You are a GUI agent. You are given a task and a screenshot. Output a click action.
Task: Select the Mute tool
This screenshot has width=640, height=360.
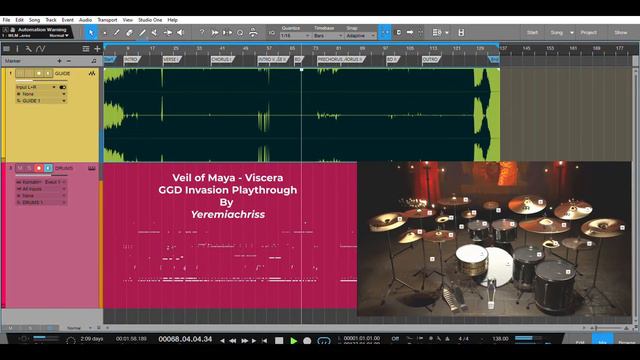point(155,33)
